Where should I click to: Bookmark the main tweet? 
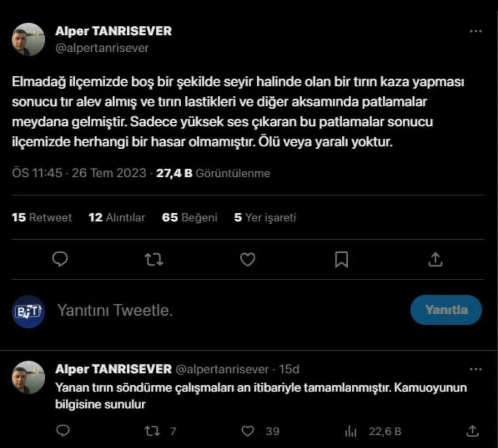tap(341, 260)
